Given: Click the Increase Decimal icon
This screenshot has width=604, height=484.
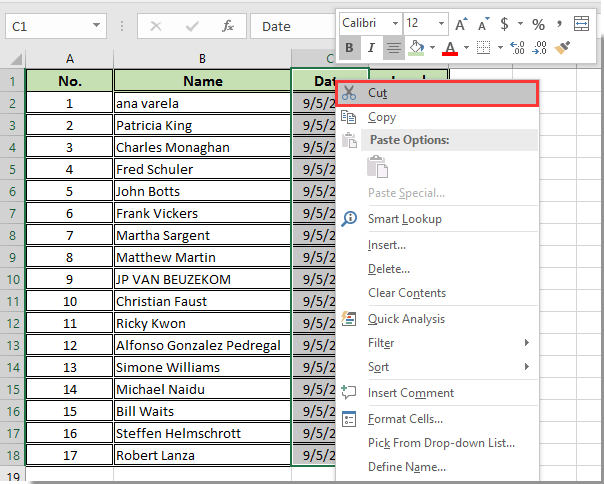Looking at the screenshot, I should coord(517,47).
